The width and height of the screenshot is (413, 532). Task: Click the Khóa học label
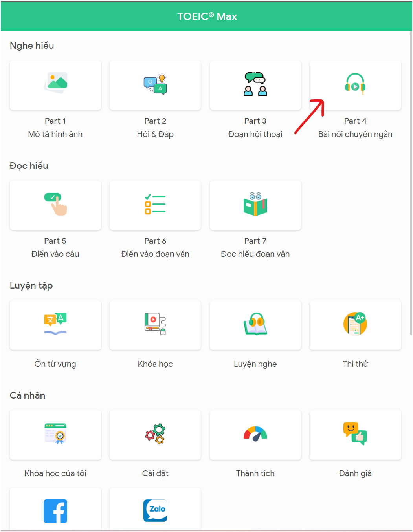(x=155, y=364)
